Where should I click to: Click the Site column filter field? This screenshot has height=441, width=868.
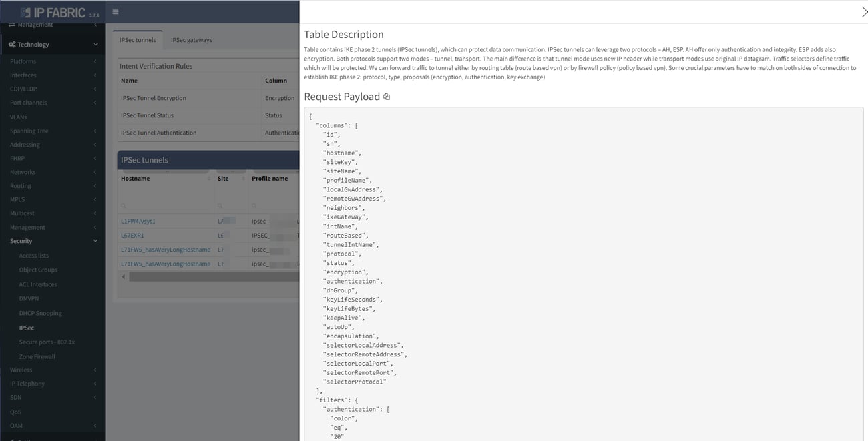(230, 206)
